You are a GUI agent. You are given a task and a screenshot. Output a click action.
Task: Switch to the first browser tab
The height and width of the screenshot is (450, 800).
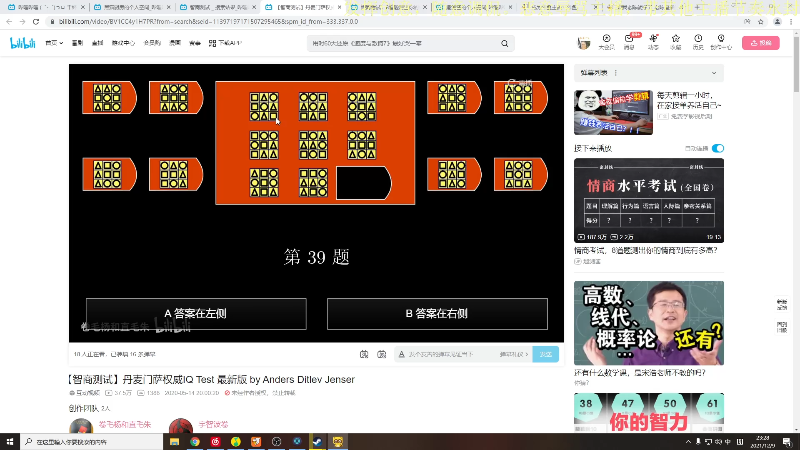[45, 7]
